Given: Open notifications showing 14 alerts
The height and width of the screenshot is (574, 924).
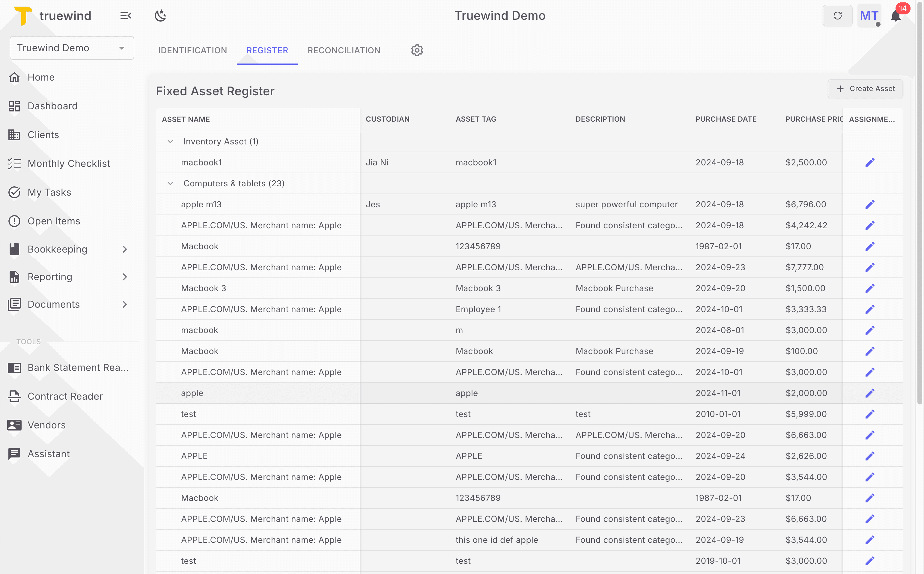Looking at the screenshot, I should [896, 16].
